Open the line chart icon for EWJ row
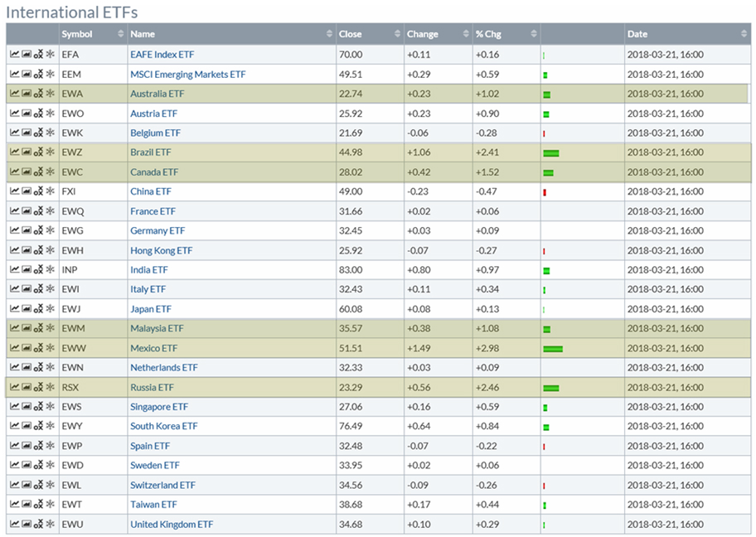 point(14,309)
